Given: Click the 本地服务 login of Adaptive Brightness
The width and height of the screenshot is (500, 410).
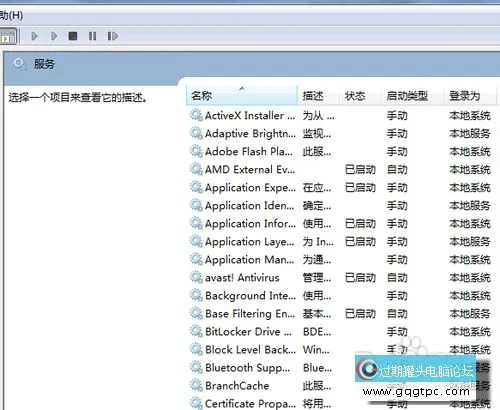Looking at the screenshot, I should (470, 133).
